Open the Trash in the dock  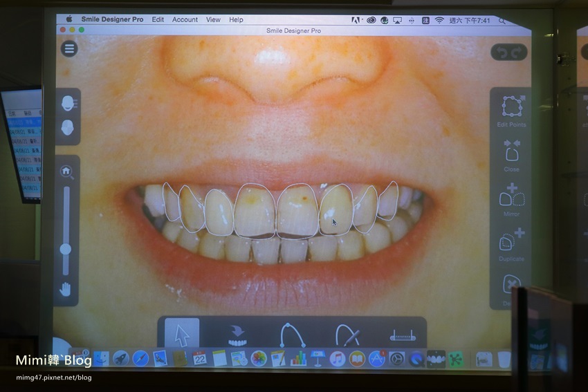[504, 360]
